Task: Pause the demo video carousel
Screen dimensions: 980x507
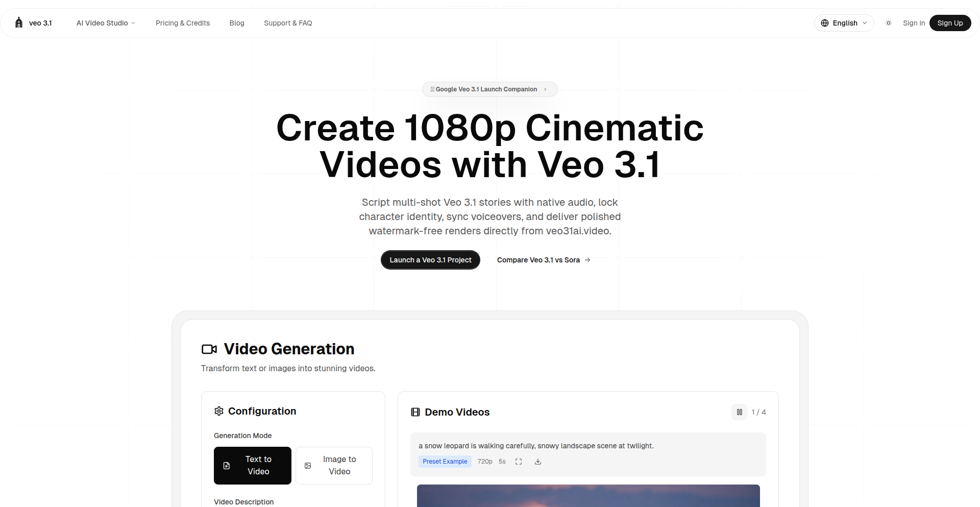Action: (739, 412)
